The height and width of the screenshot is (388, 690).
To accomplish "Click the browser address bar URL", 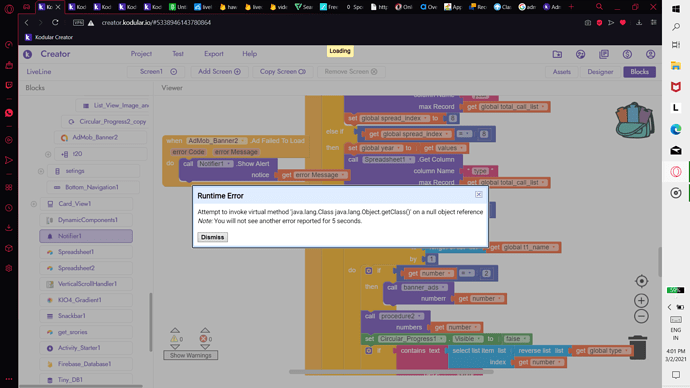I will point(156,22).
